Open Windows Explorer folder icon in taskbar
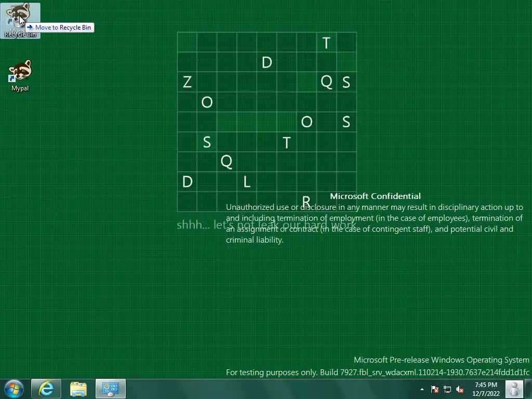The height and width of the screenshot is (399, 532). (78, 389)
